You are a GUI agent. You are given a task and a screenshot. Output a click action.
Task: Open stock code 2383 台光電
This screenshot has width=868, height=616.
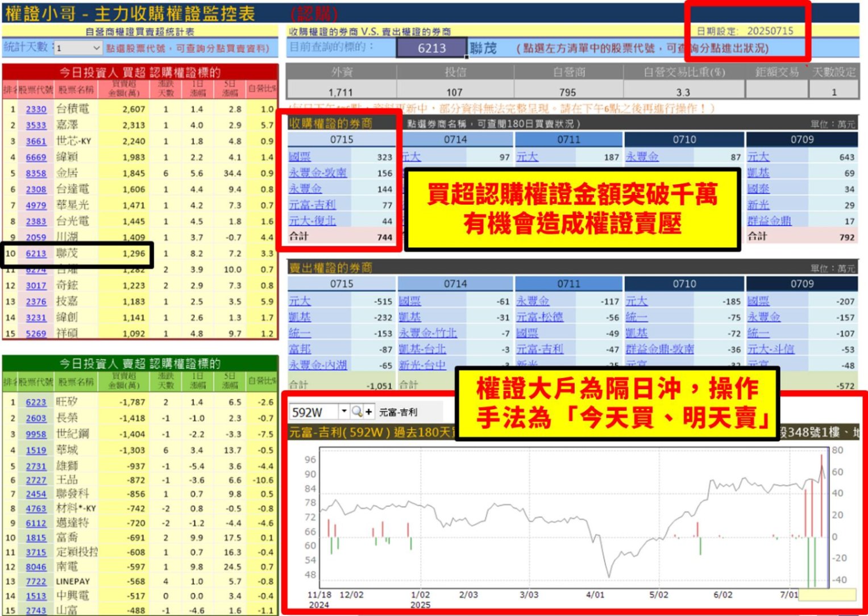point(36,222)
